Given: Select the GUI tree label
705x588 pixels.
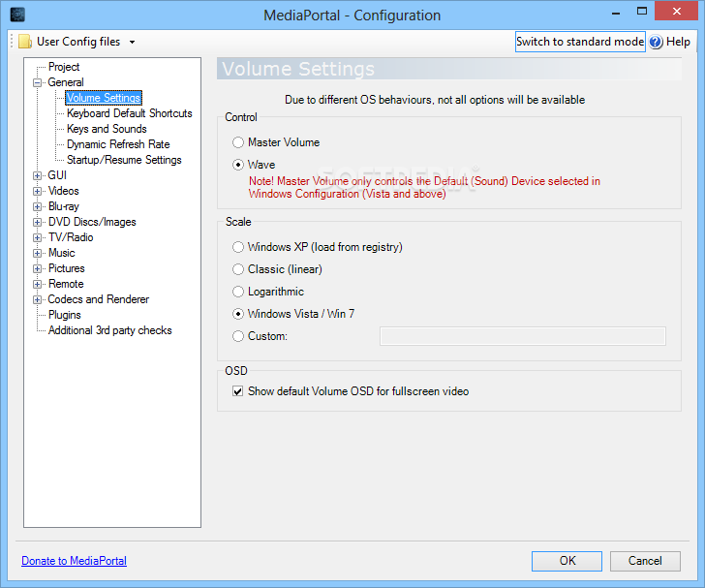Looking at the screenshot, I should (57, 175).
